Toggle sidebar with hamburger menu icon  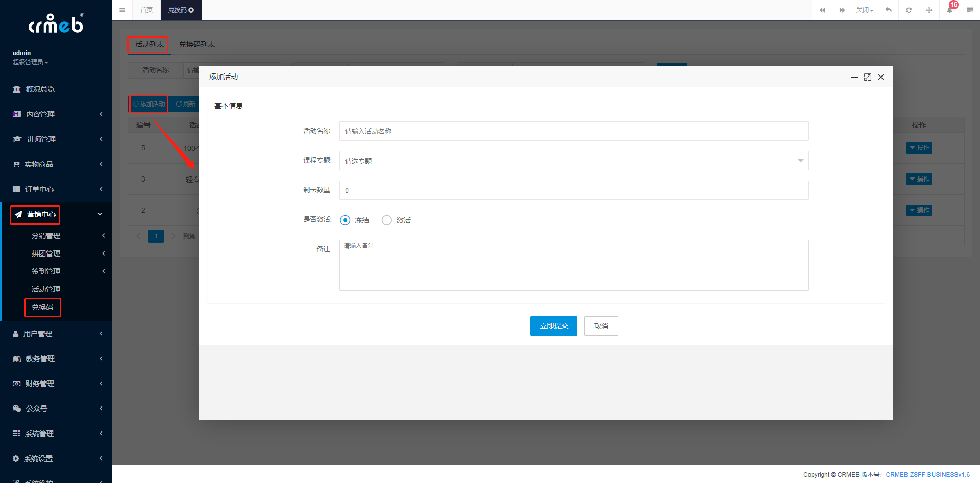122,10
